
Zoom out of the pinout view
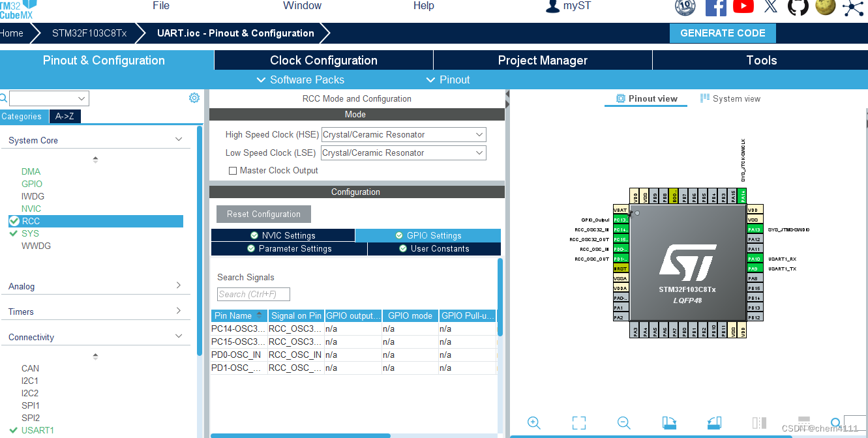623,422
